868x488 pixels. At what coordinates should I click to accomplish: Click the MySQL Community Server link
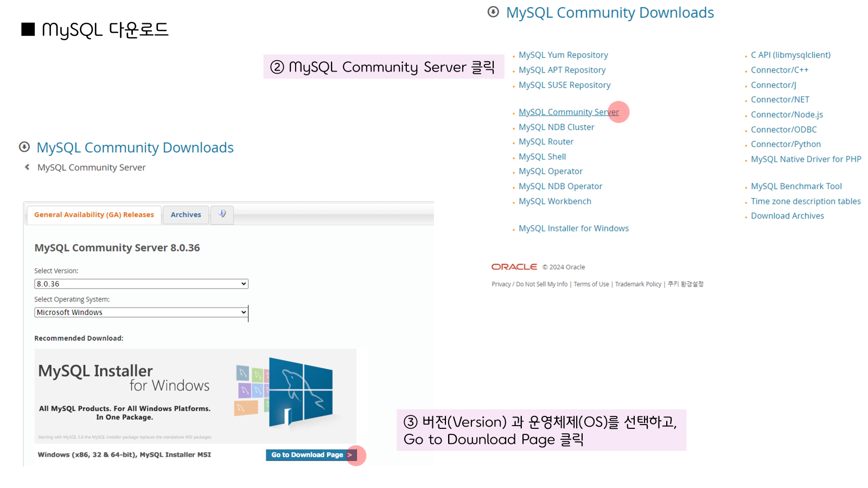pyautogui.click(x=569, y=112)
